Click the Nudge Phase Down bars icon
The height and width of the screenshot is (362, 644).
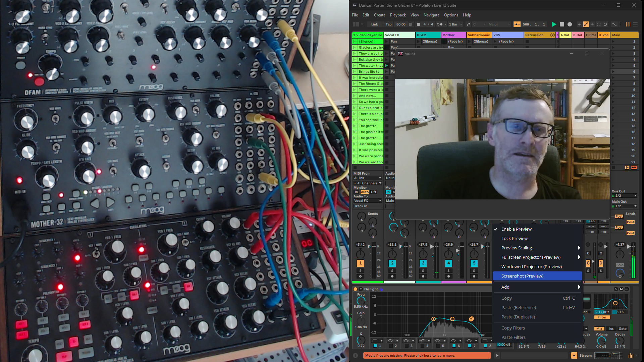click(412, 24)
